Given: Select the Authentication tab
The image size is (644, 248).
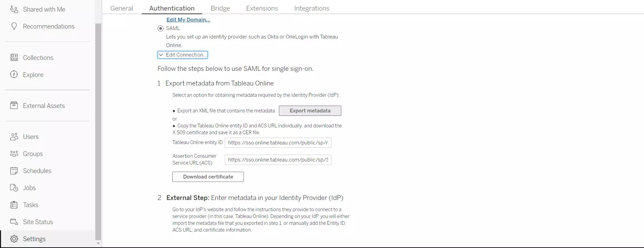Looking at the screenshot, I should (x=172, y=8).
